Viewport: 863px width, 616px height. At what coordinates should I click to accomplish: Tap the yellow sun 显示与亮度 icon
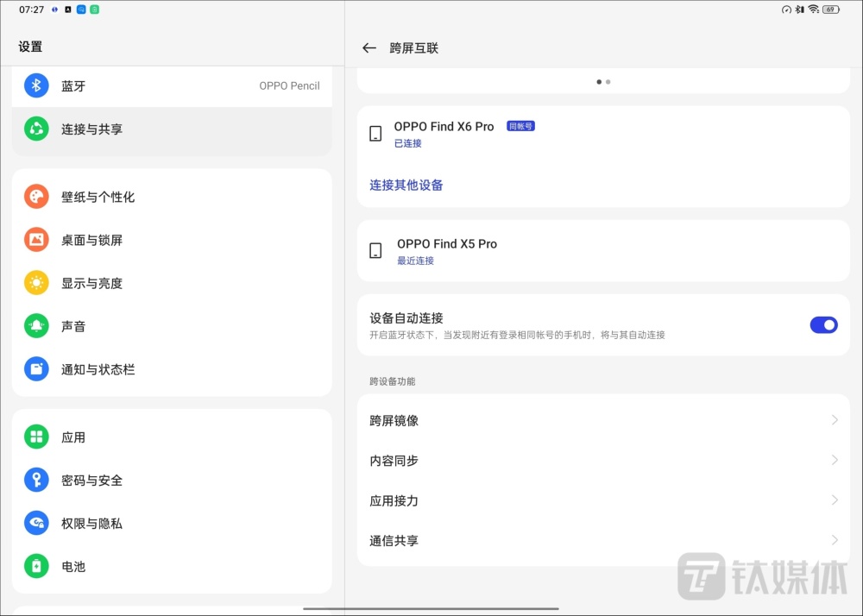(x=36, y=283)
